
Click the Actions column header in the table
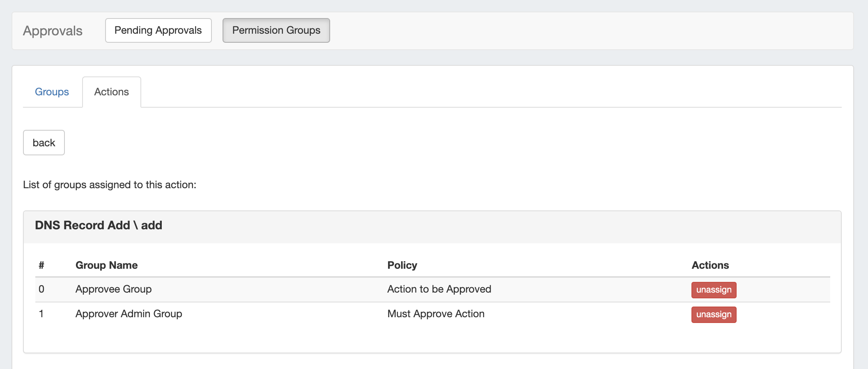tap(710, 265)
